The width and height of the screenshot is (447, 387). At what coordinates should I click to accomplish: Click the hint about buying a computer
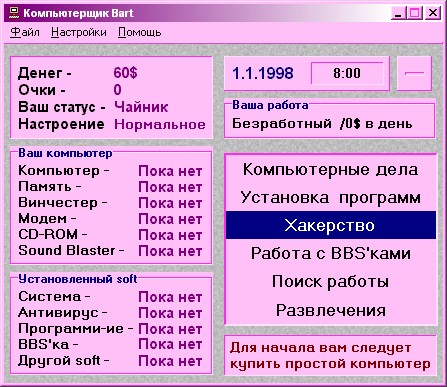pyautogui.click(x=330, y=356)
